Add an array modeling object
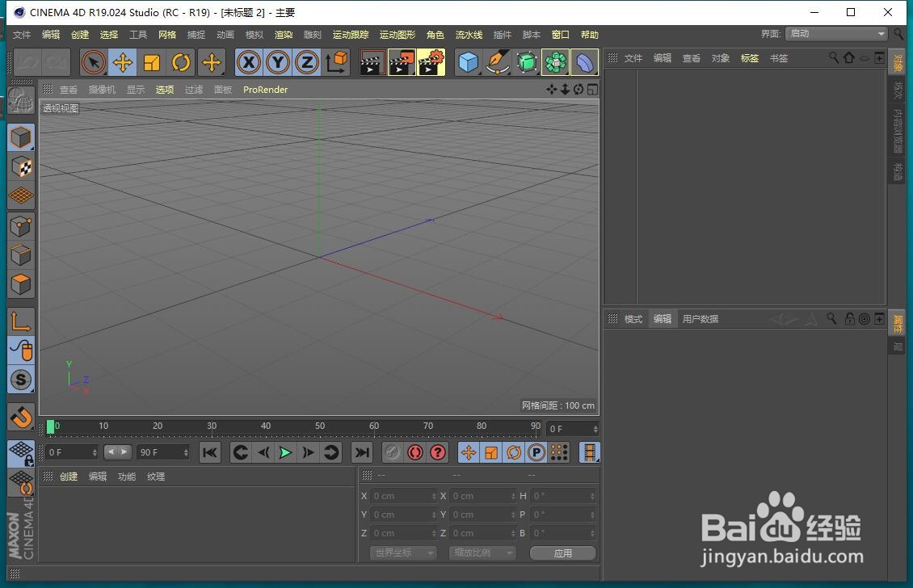Screen dimensions: 913x588 (556, 62)
